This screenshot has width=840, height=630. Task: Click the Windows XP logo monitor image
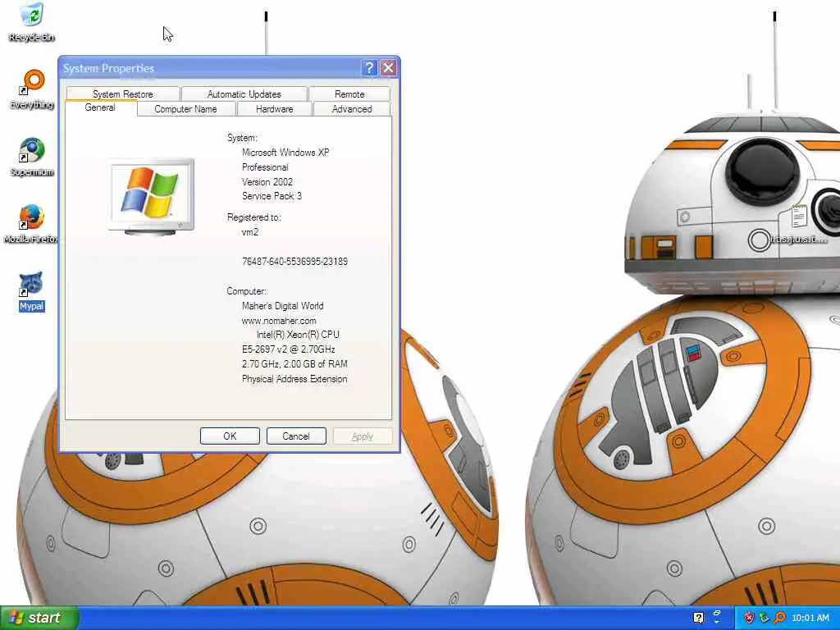coord(151,196)
